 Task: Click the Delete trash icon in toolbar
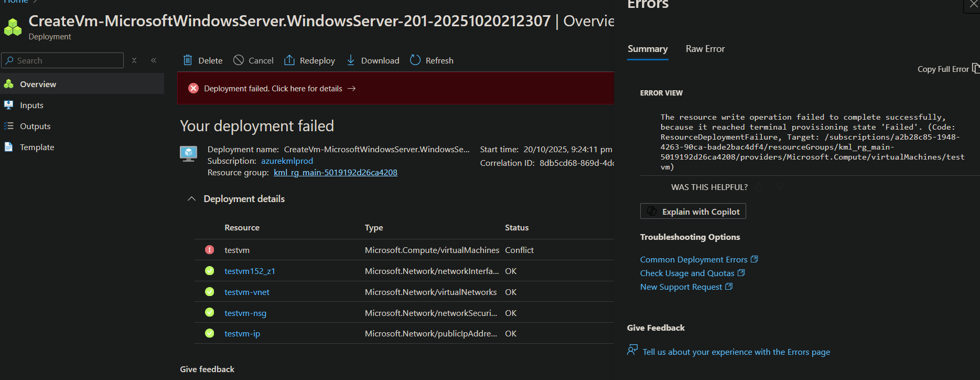(x=188, y=60)
